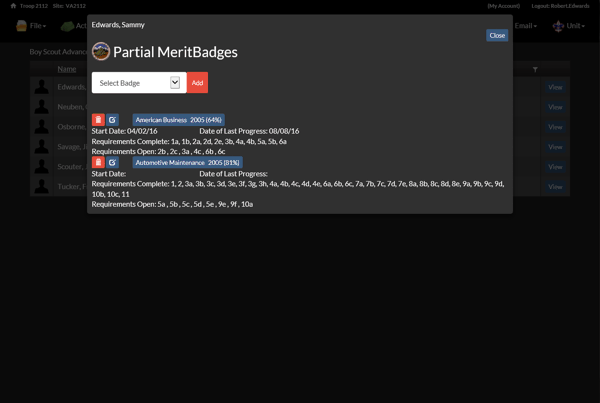Open the Select Badge dropdown
The width and height of the screenshot is (600, 403).
coord(139,83)
